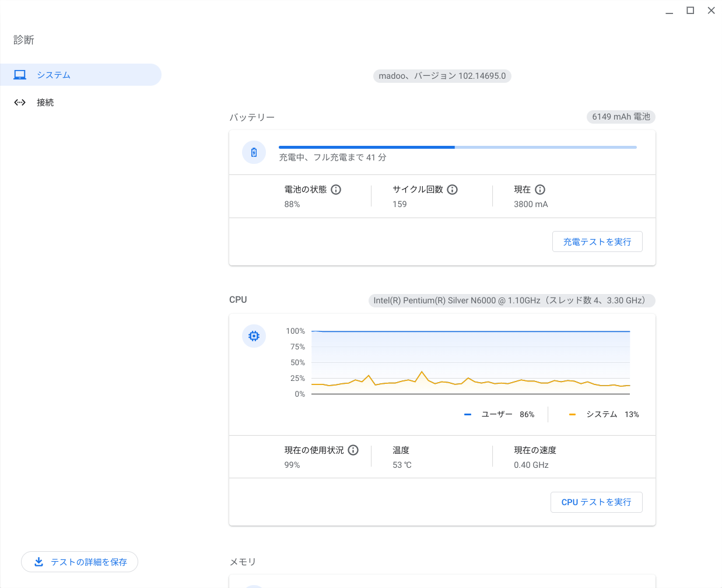Click the CPU usage chart
The height and width of the screenshot is (588, 722).
(471, 362)
